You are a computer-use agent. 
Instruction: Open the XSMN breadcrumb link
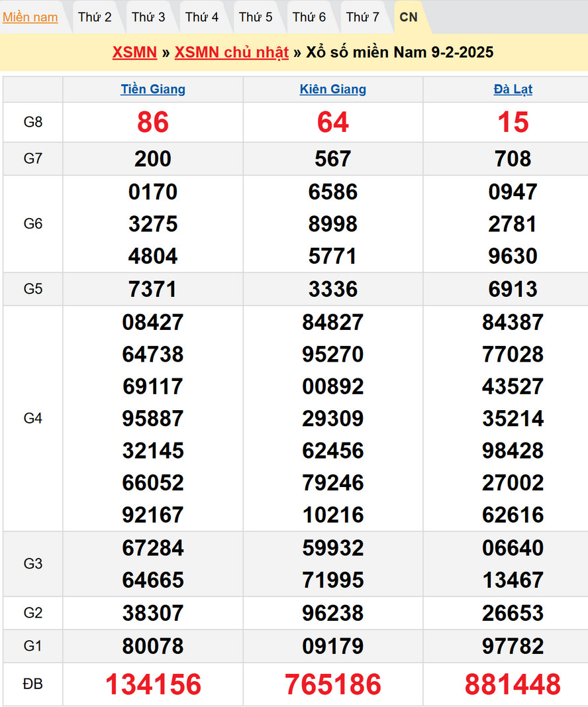(134, 52)
